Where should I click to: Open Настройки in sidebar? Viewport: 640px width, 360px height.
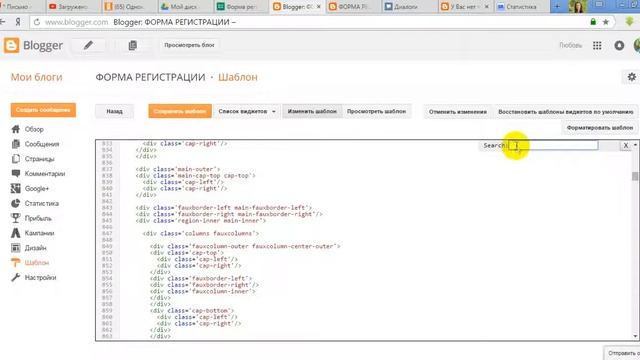pyautogui.click(x=40, y=278)
